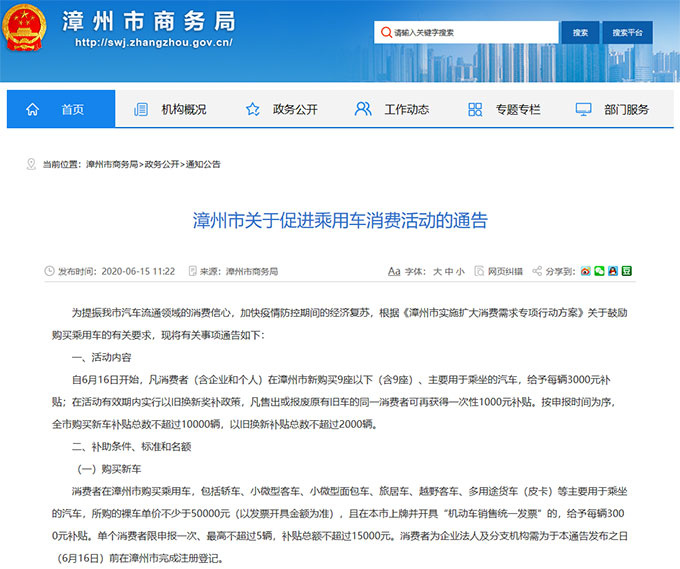The image size is (680, 569).
Task: Click the publish time 2020-06-15 11:22
Action: point(138,271)
